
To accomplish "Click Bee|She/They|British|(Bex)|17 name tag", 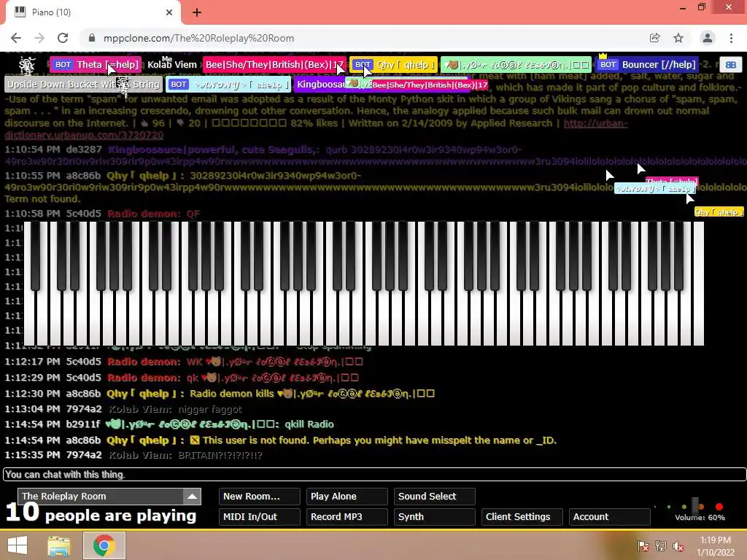I will coord(274,64).
